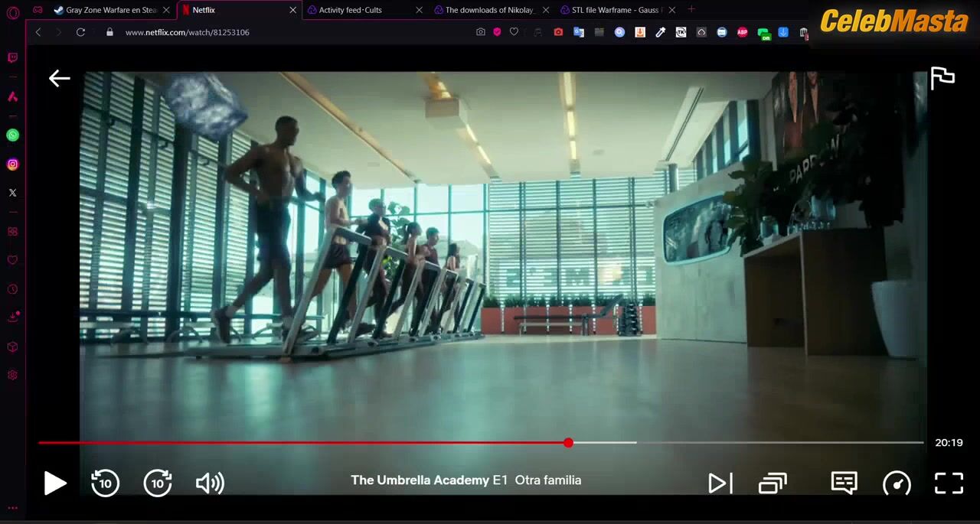This screenshot has width=980, height=524.
Task: Open X (Twitter) in the sidebar
Action: 13,193
